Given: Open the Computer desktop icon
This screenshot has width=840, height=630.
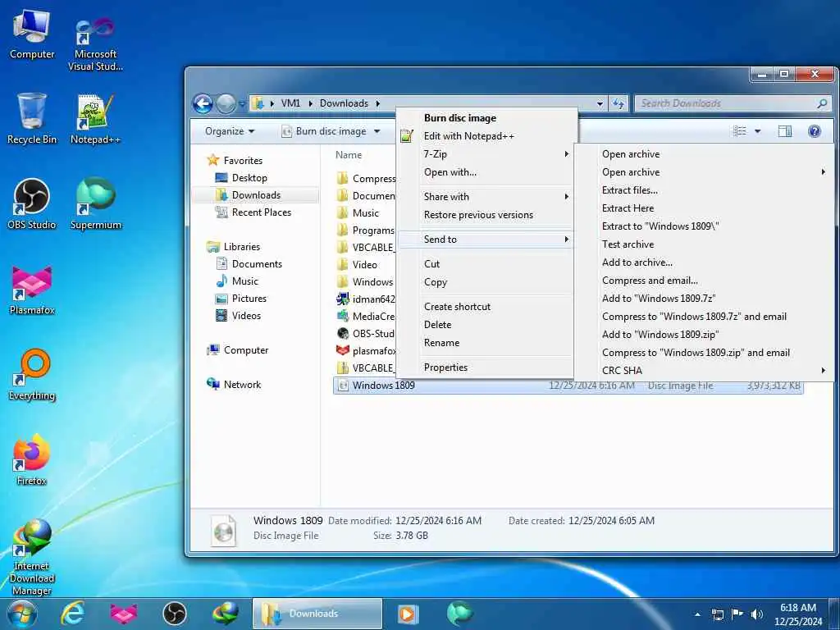Looking at the screenshot, I should (x=32, y=34).
